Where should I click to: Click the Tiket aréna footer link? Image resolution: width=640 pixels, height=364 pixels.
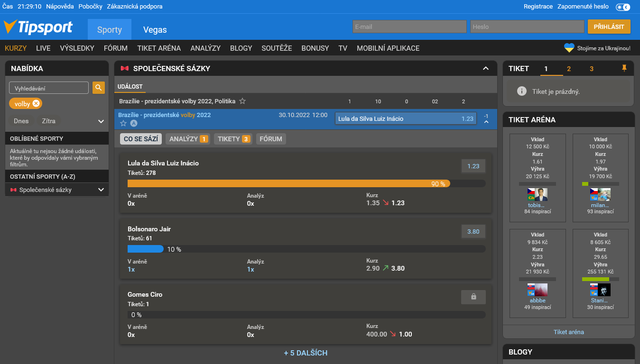(569, 332)
